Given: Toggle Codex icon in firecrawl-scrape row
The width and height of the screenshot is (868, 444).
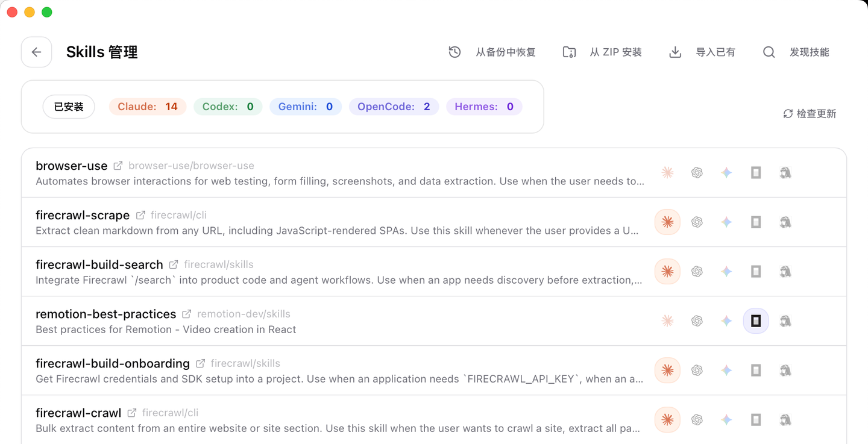Looking at the screenshot, I should [x=697, y=222].
